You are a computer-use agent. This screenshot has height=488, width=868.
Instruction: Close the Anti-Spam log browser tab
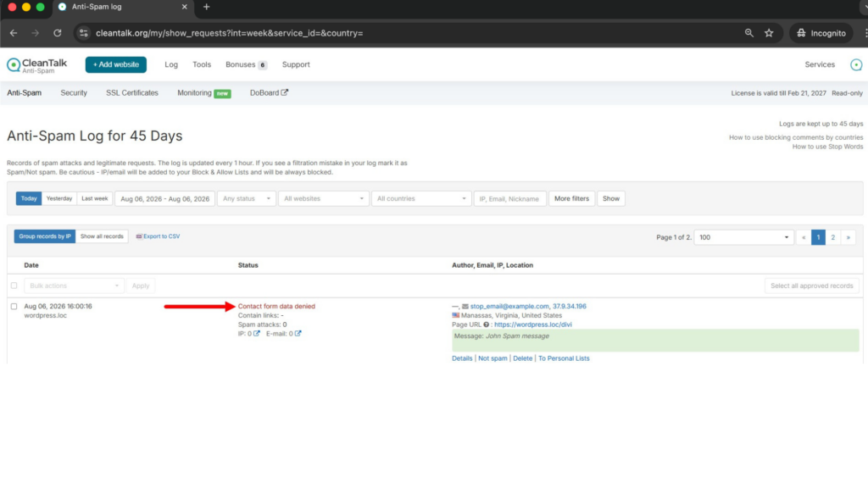pos(184,7)
